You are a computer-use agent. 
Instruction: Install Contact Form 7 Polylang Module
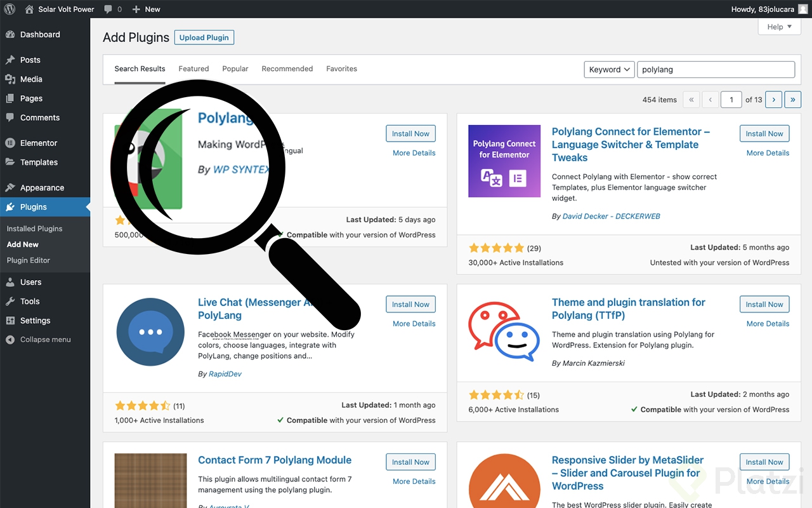(x=410, y=462)
